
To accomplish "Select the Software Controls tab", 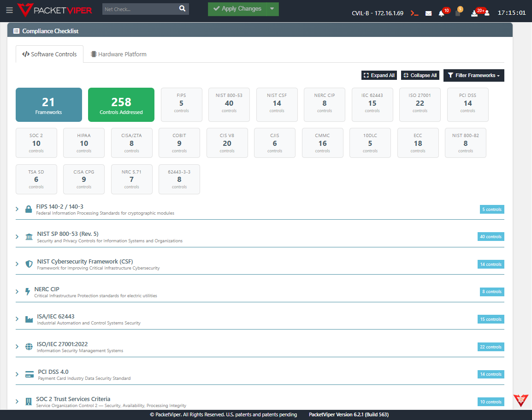I will pyautogui.click(x=49, y=54).
